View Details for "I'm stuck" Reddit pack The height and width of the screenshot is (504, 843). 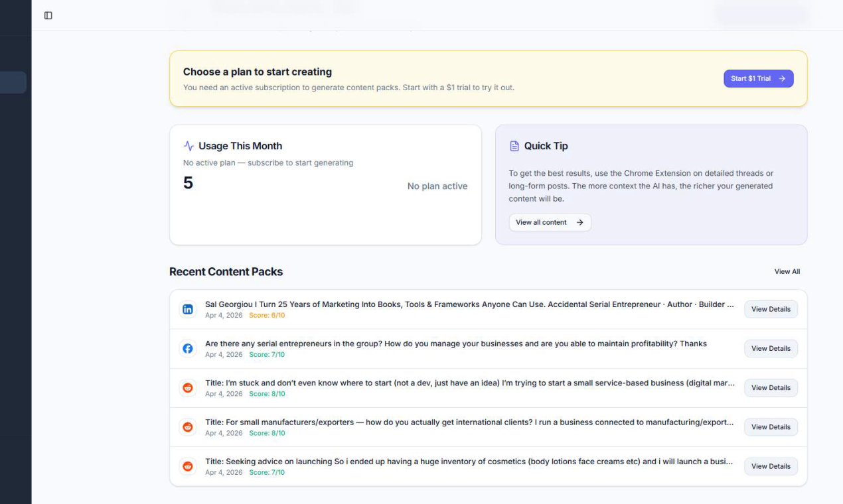[771, 387]
